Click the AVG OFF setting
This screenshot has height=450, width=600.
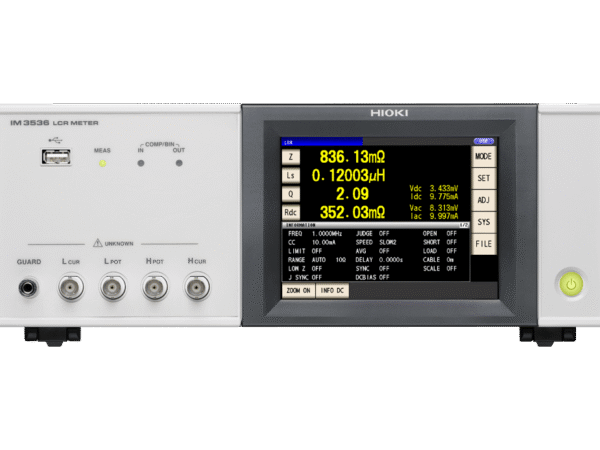pos(372,251)
